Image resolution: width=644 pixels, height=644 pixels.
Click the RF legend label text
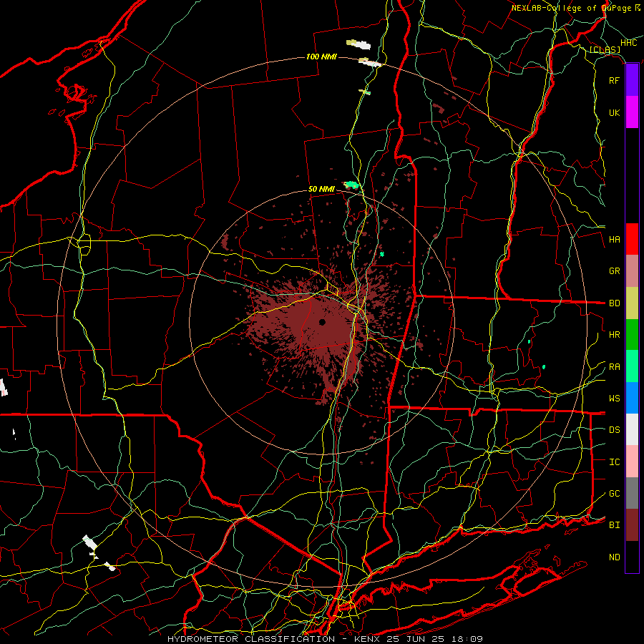click(614, 80)
